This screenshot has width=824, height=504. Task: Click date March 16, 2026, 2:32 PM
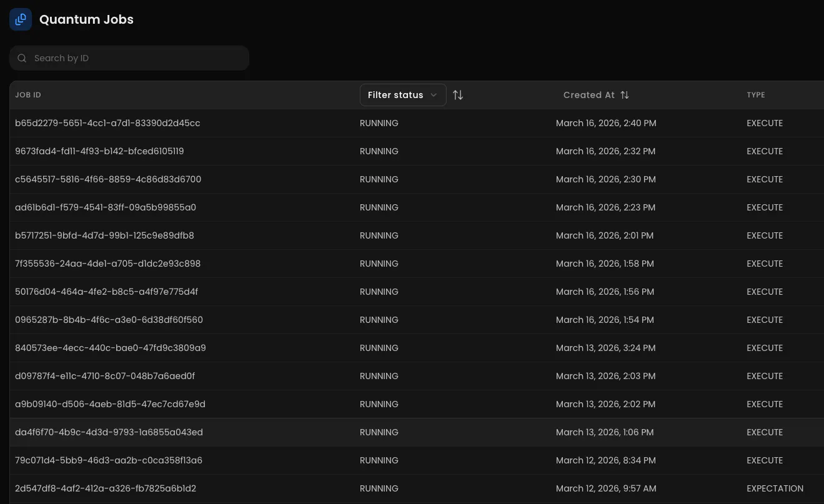pyautogui.click(x=606, y=151)
